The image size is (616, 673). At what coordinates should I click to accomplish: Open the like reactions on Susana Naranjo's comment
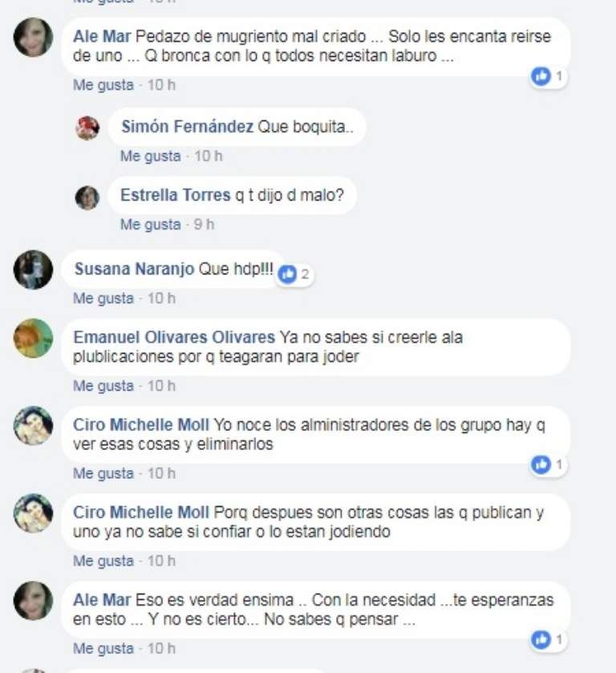tap(296, 274)
